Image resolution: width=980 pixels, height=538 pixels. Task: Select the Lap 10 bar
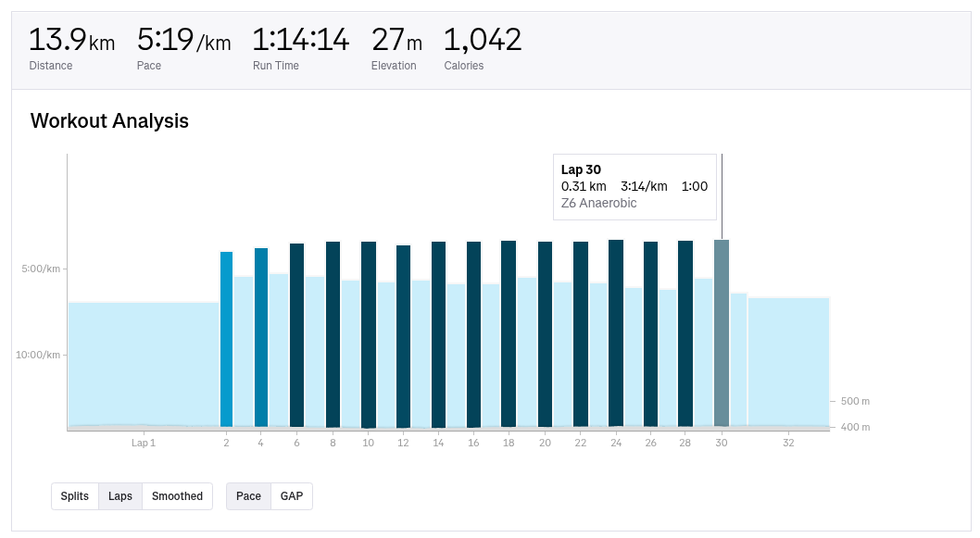369,334
